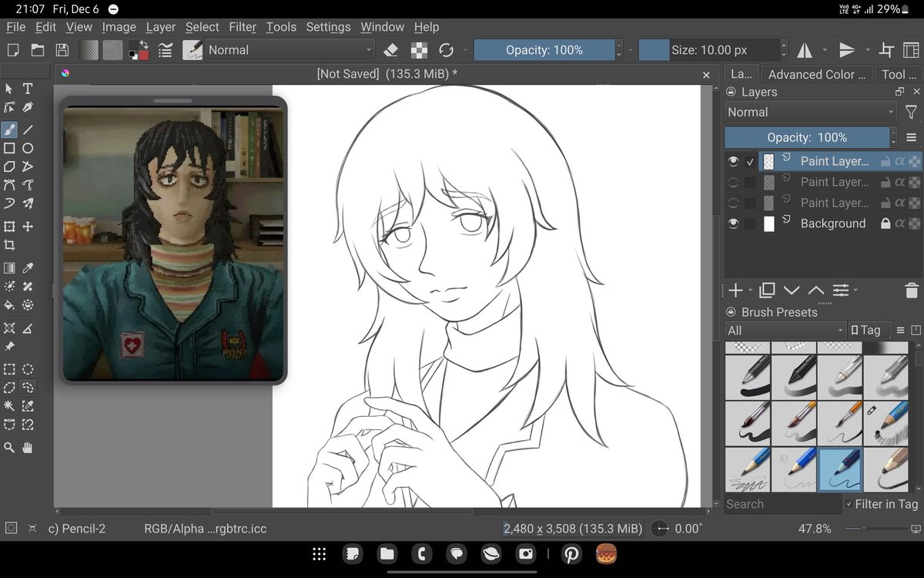Viewport: 924px width, 578px height.
Task: Select the Rectangular Selection tool
Action: pos(9,369)
